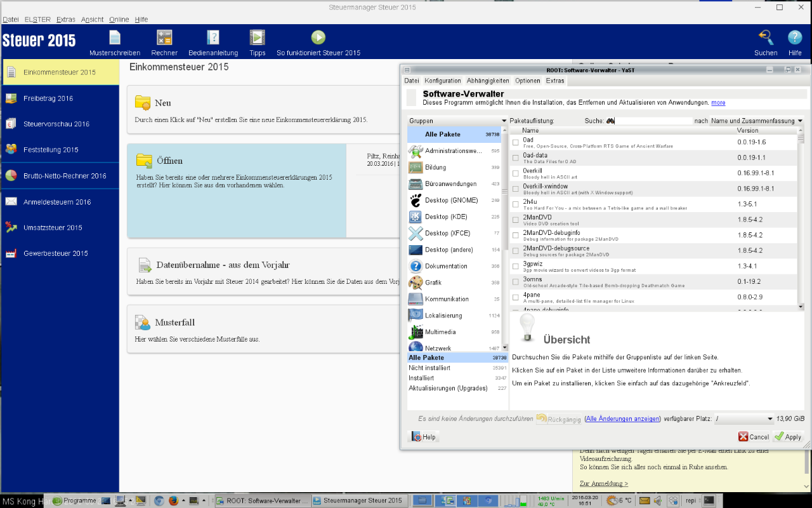Image resolution: width=812 pixels, height=508 pixels.
Task: Open Ansicht menu in Steuermanager
Action: (93, 20)
